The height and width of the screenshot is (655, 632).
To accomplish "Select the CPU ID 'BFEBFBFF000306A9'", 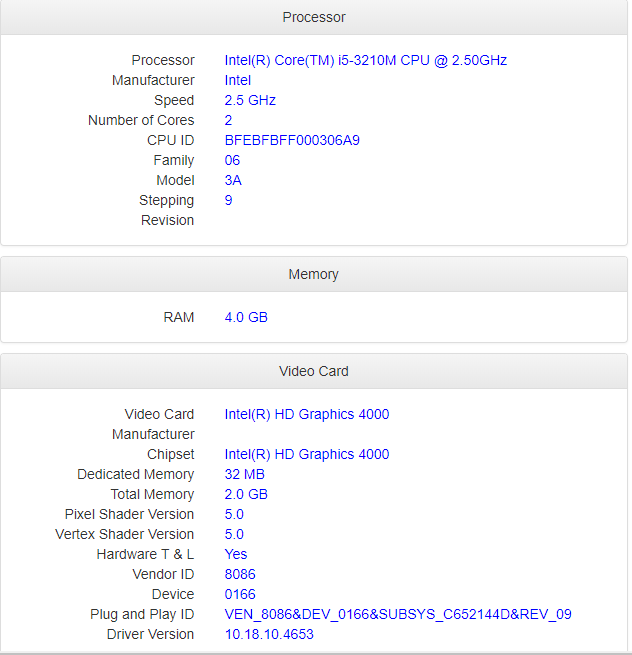I will pyautogui.click(x=292, y=140).
